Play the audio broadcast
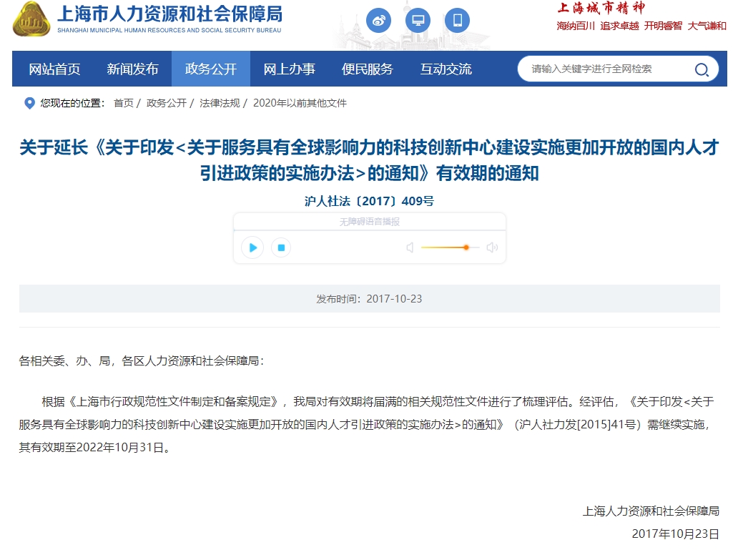Image resolution: width=738 pixels, height=560 pixels. coord(252,247)
